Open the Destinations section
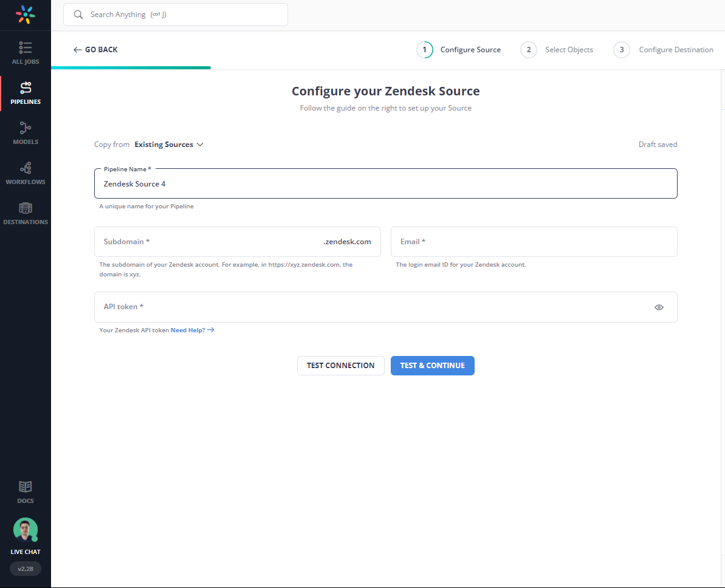This screenshot has width=725, height=588. point(26,214)
